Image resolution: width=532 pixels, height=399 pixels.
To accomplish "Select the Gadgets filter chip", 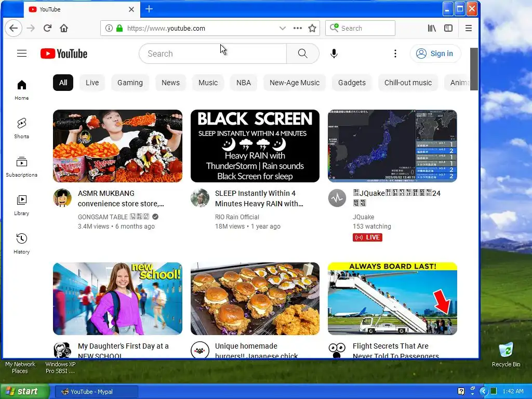I will coord(352,83).
